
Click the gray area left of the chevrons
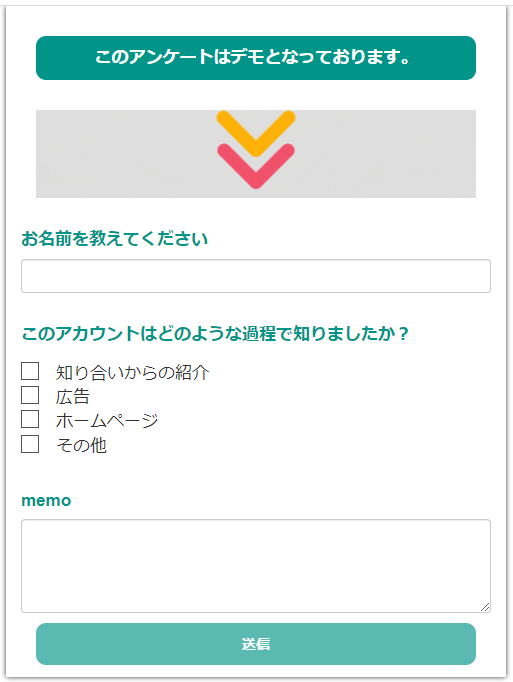tap(126, 154)
